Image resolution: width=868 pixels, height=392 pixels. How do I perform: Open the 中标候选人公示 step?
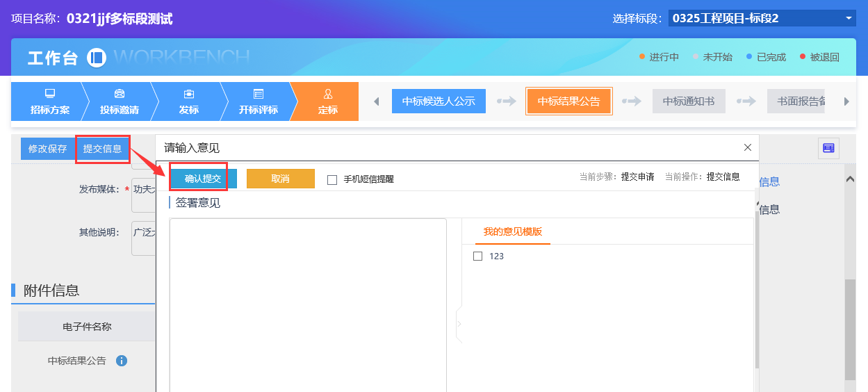pos(439,101)
